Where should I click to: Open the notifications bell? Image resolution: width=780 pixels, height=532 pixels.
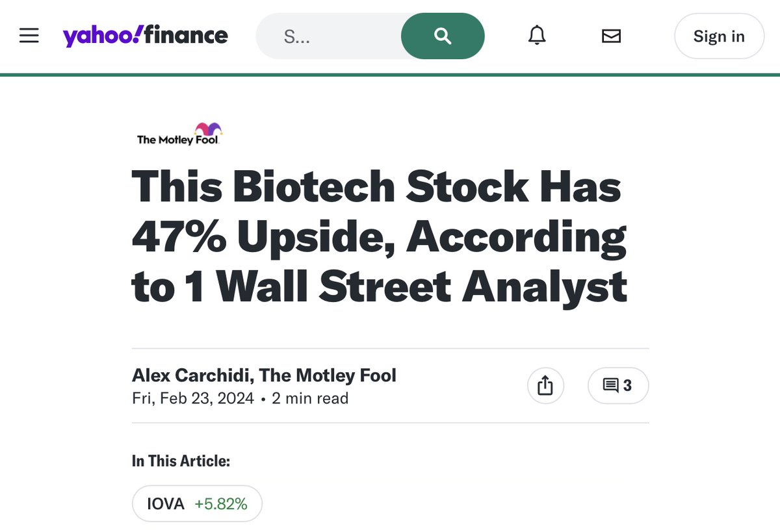tap(537, 36)
